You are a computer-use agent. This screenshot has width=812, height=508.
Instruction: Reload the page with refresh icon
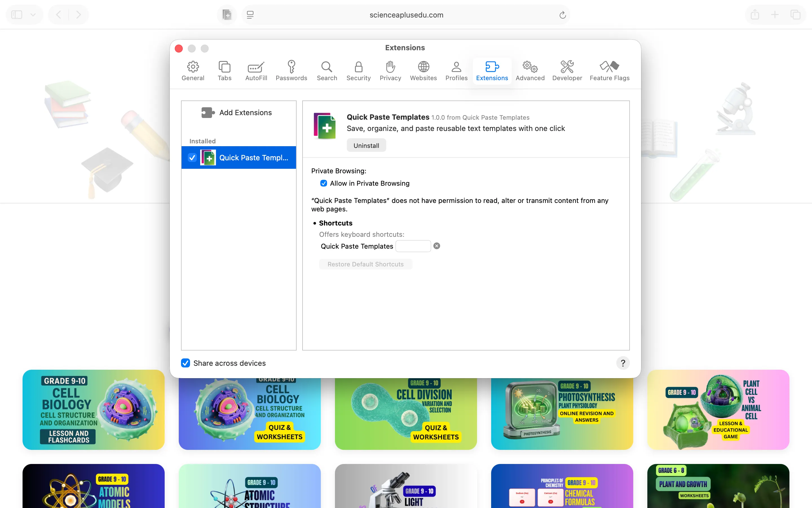[x=563, y=15]
